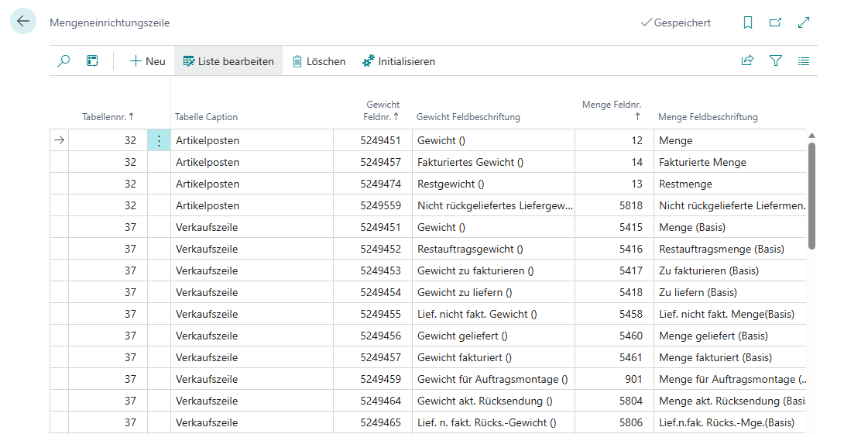Click the Löschen button

pos(319,61)
